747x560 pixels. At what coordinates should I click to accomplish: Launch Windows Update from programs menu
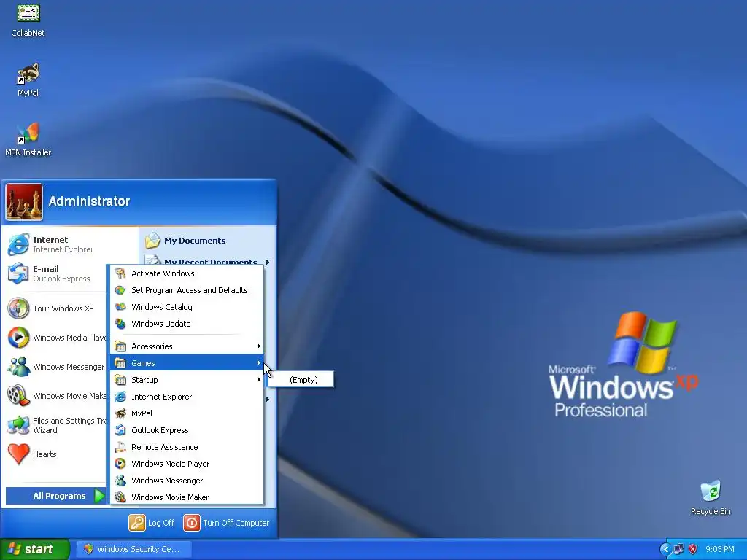(x=187, y=324)
